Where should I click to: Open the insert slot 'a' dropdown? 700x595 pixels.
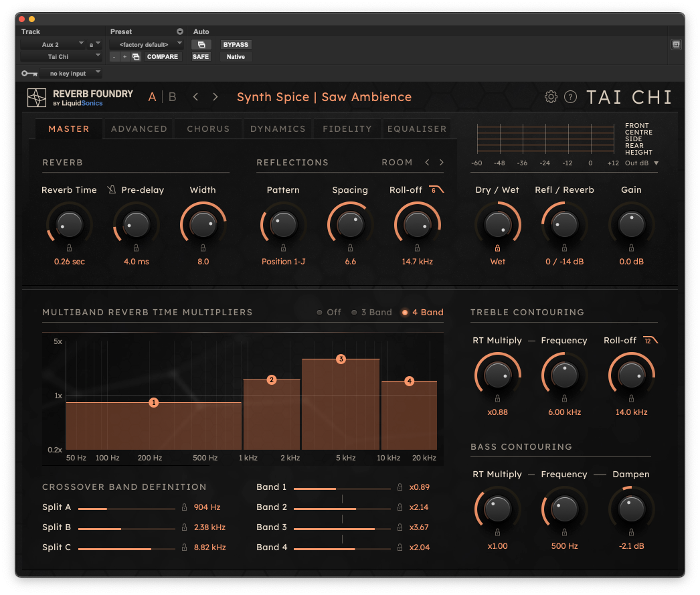[94, 45]
